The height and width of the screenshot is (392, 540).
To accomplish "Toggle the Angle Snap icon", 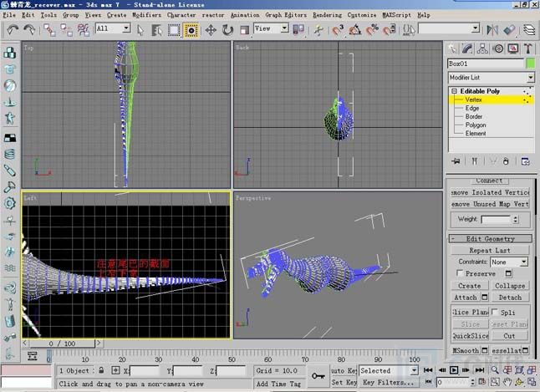I will (x=355, y=30).
